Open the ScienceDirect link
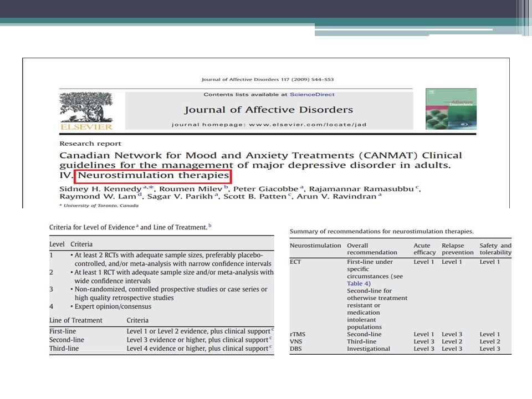Image resolution: width=532 pixels, height=399 pixels. 312,95
